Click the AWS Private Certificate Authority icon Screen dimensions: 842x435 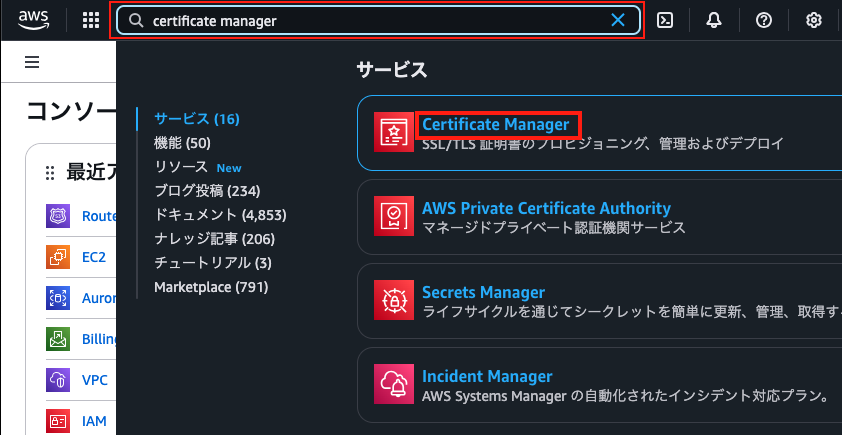[x=394, y=216]
